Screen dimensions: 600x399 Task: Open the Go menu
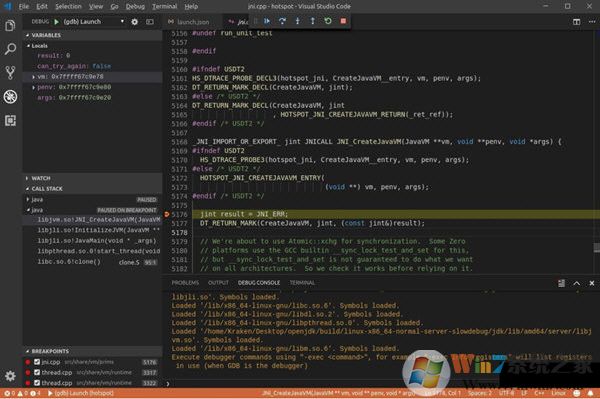114,7
